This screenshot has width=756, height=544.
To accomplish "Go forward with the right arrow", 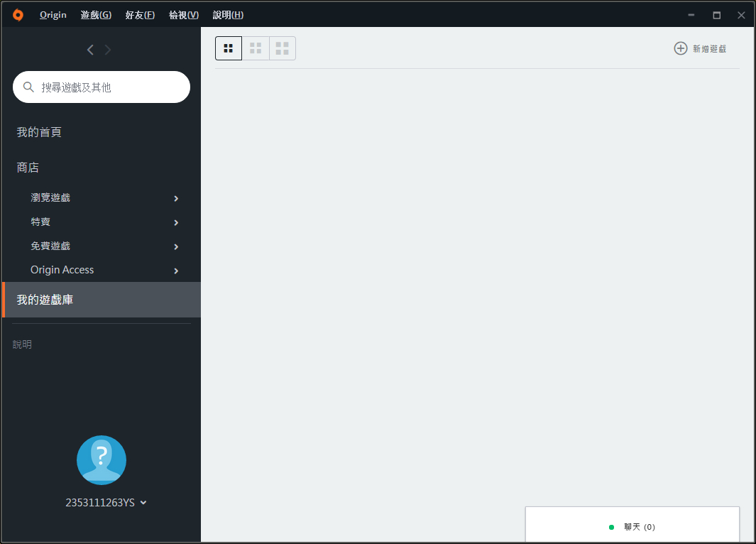I will tap(107, 50).
